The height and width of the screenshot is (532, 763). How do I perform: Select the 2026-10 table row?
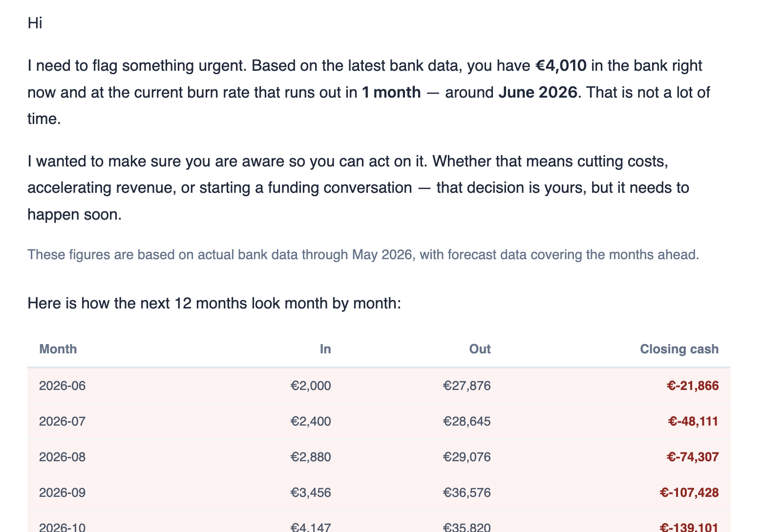(379, 523)
